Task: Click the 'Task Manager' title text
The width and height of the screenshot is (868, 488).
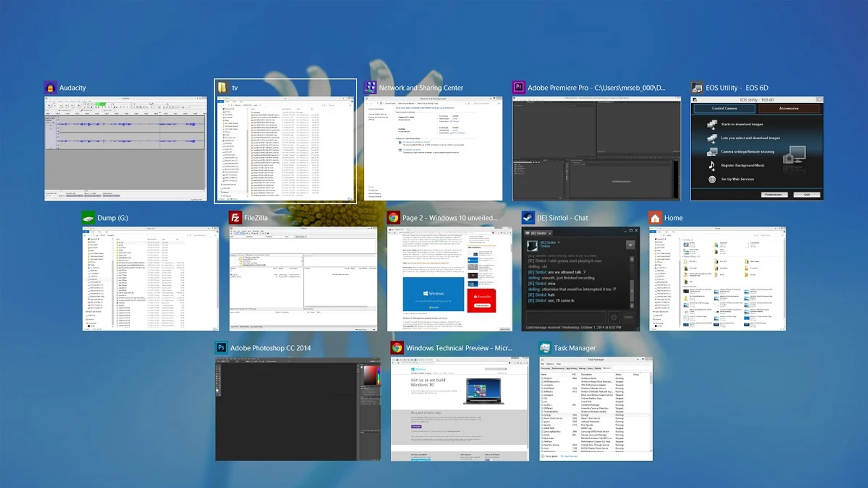Action: [575, 348]
